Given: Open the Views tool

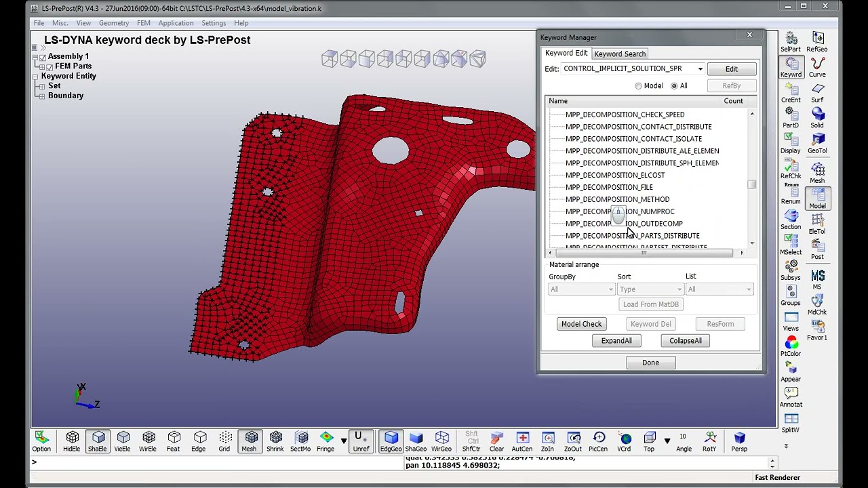Looking at the screenshot, I should [x=791, y=321].
